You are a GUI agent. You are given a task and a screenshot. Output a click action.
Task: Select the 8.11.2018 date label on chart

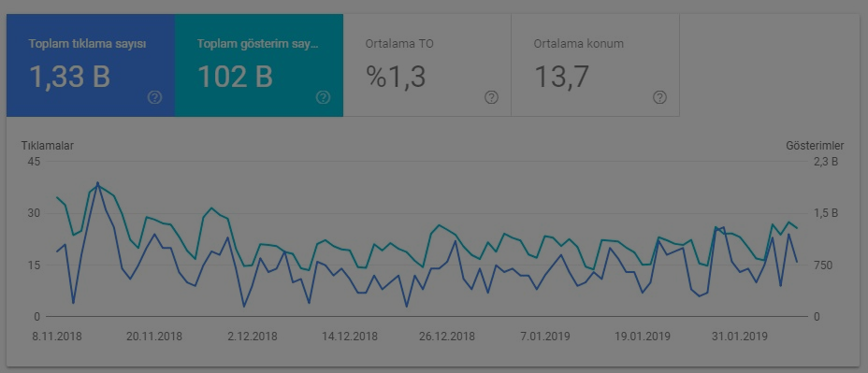click(x=57, y=337)
